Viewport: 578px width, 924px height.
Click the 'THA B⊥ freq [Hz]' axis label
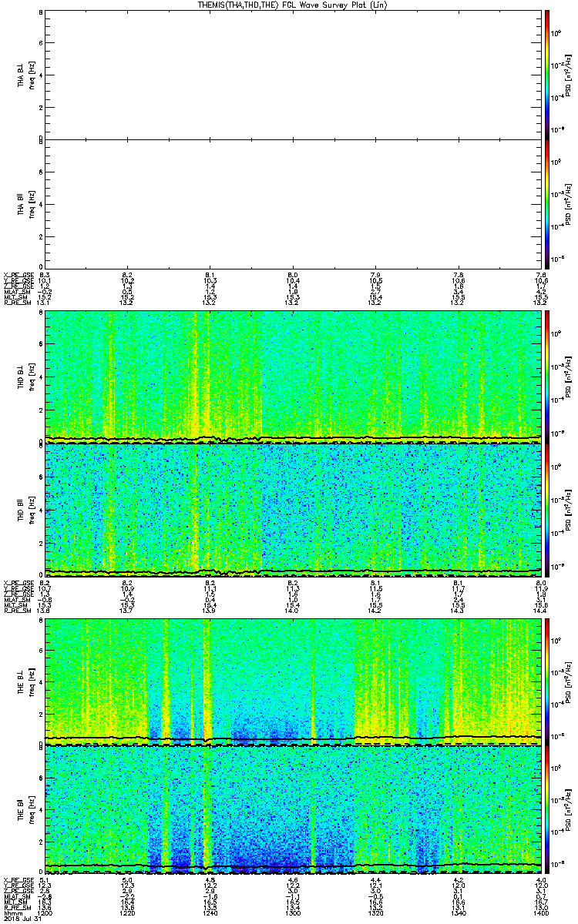26,75
